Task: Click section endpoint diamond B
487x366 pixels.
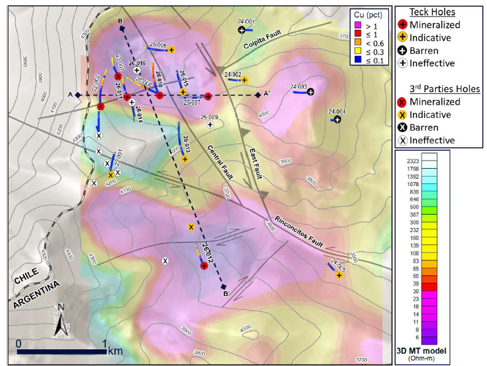Action: (122, 28)
